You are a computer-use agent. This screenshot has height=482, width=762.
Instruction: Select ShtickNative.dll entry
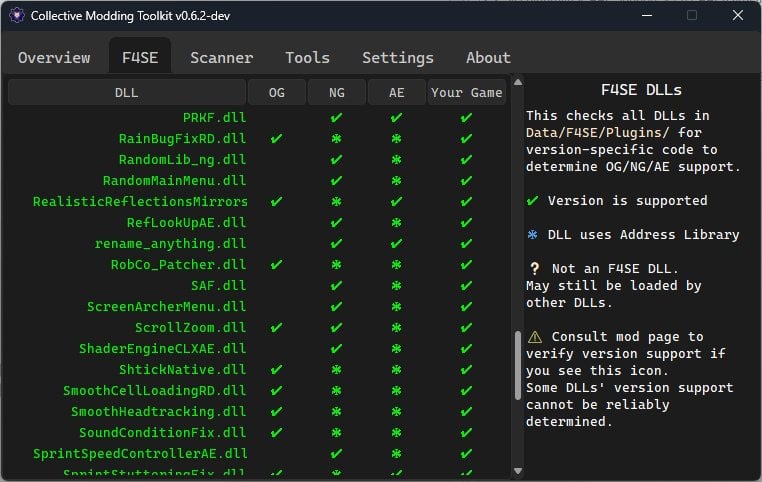182,369
